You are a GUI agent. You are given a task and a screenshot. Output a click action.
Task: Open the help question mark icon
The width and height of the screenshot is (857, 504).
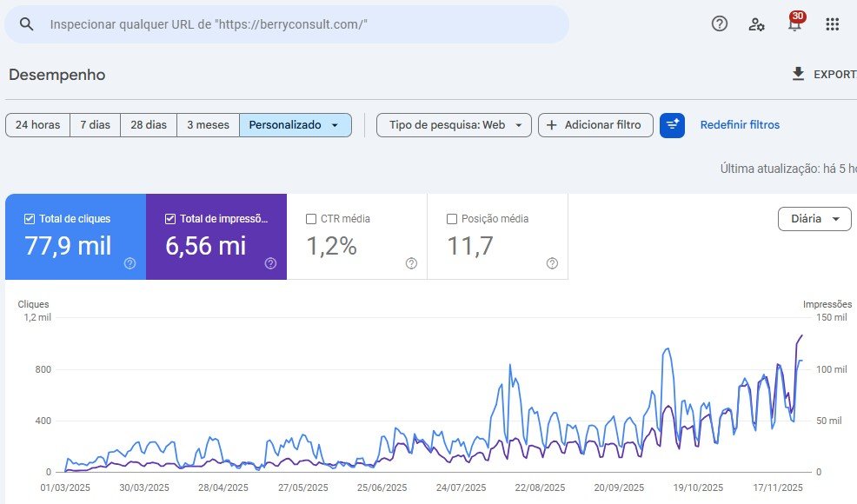[x=720, y=24]
